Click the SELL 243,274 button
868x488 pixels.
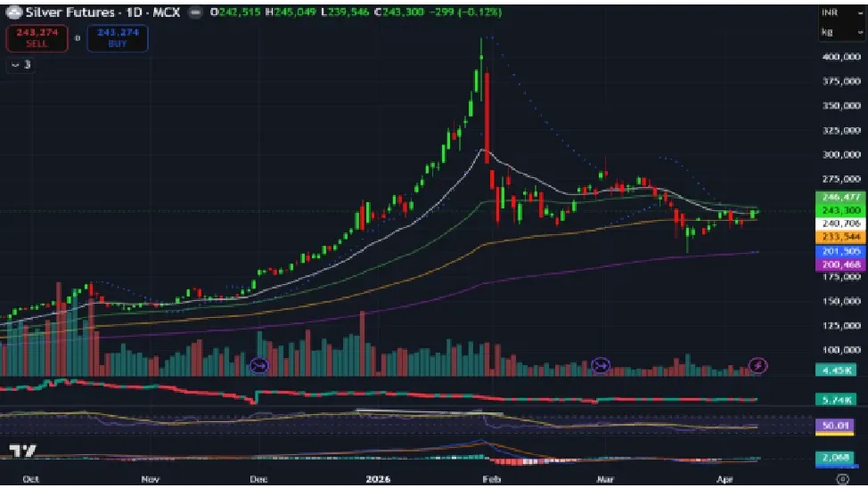pos(37,38)
